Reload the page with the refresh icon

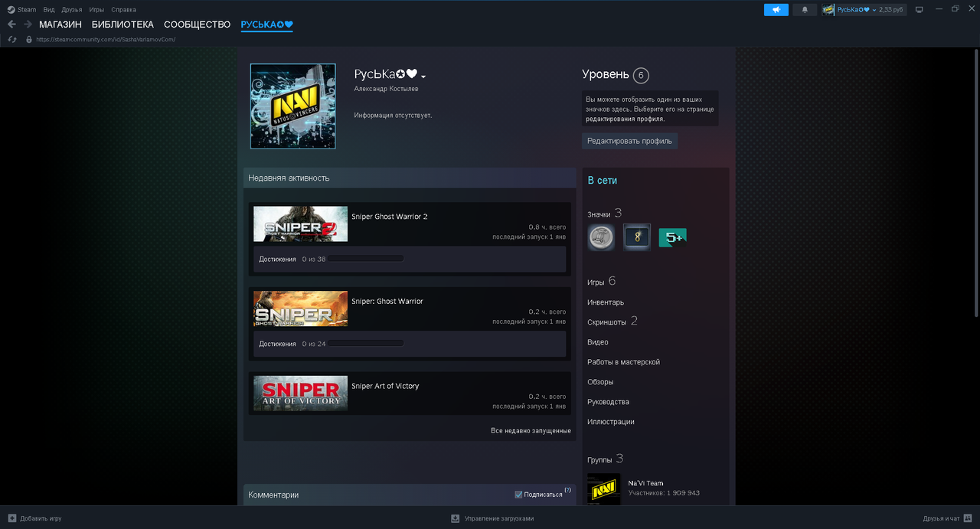(12, 39)
